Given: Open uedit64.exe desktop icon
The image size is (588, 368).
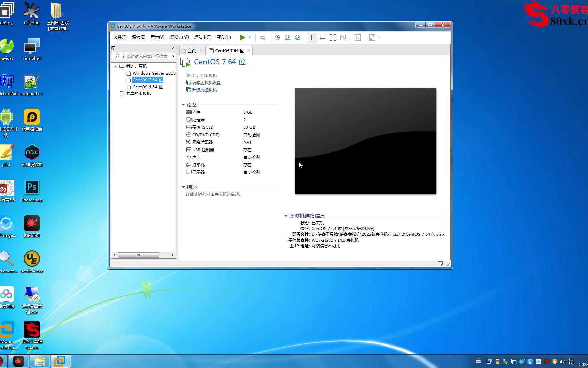Looking at the screenshot, I should (x=32, y=262).
